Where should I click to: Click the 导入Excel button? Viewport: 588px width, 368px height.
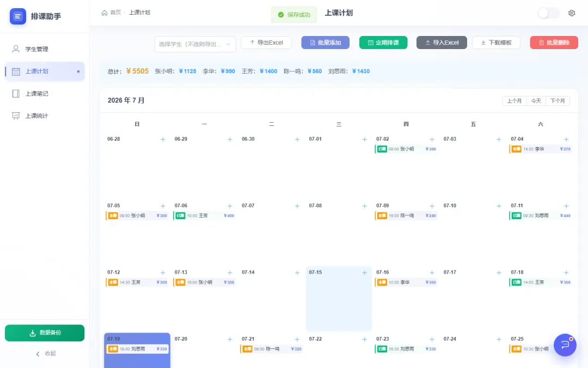[x=442, y=43]
